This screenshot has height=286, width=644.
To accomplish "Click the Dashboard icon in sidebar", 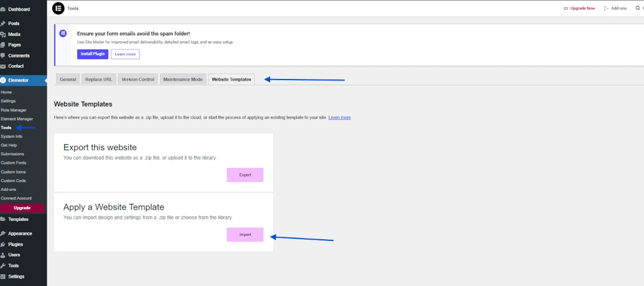I will pos(3,9).
